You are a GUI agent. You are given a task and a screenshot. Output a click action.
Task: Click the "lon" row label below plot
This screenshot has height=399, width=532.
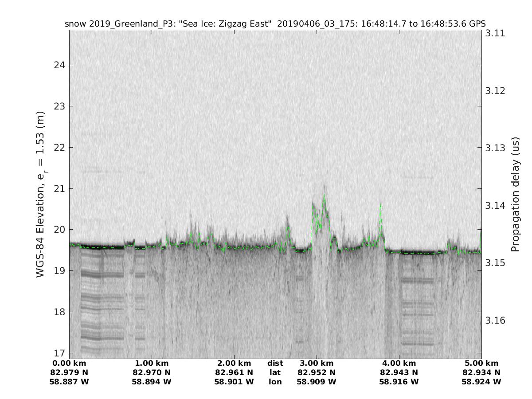275,382
